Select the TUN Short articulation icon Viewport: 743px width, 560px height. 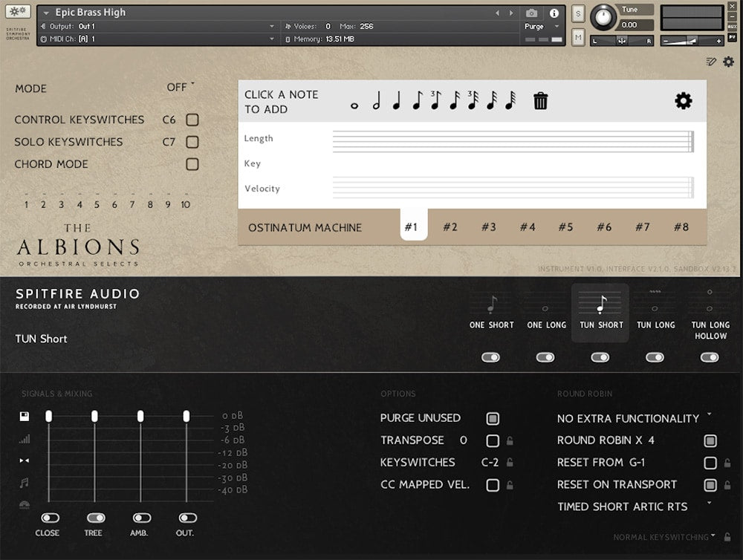[x=600, y=305]
